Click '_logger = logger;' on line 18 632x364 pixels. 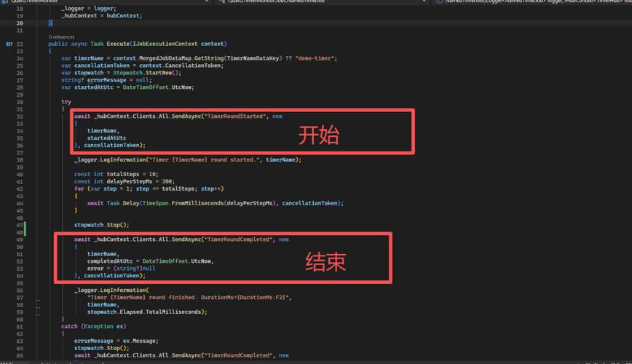point(89,9)
